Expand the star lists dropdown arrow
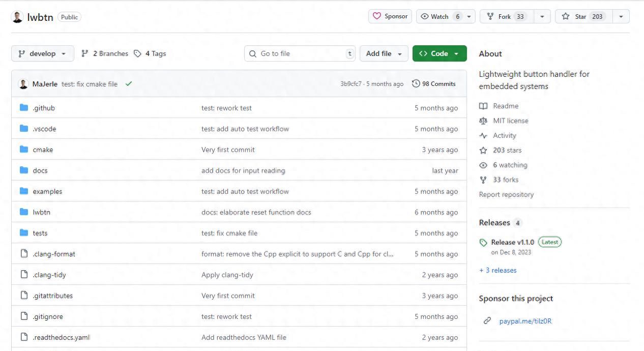The width and height of the screenshot is (644, 351). pyautogui.click(x=621, y=17)
